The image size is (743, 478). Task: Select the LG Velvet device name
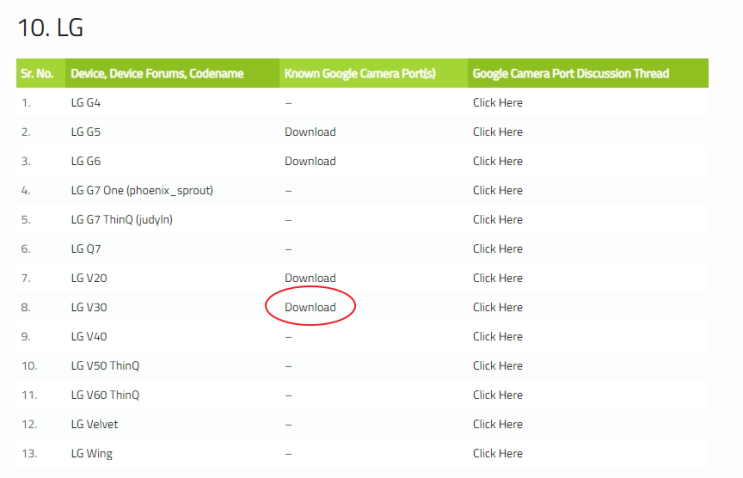coord(94,424)
